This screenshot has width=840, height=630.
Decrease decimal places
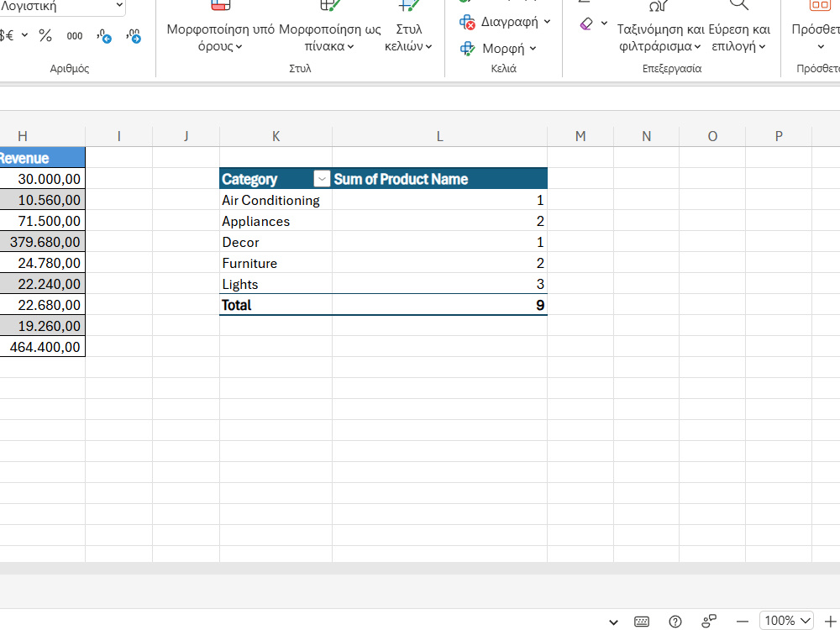(x=134, y=36)
